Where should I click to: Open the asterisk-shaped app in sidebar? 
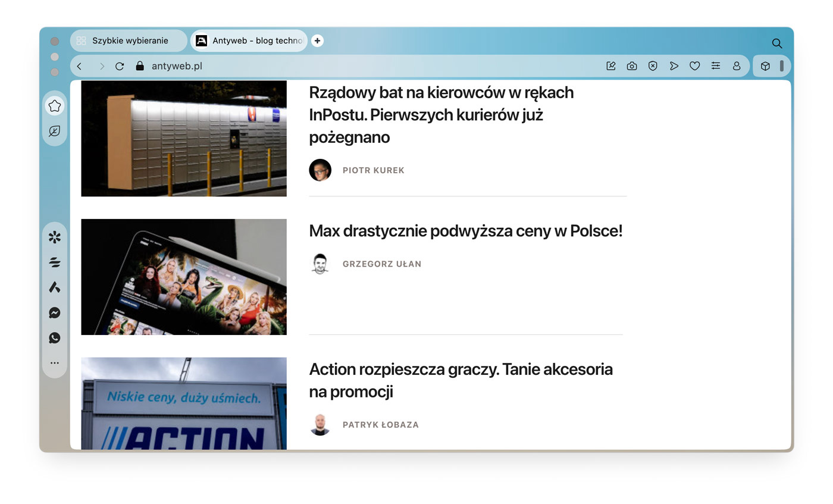click(x=55, y=237)
